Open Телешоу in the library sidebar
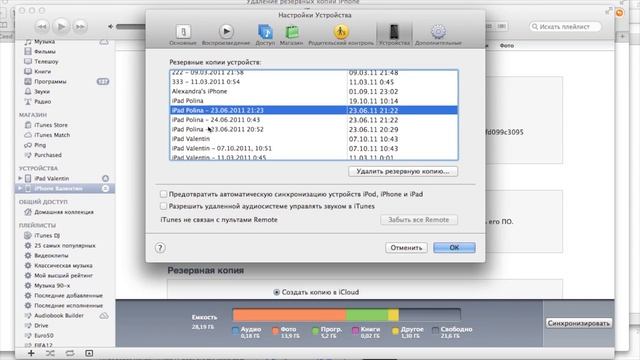This screenshot has height=360, width=640. click(x=46, y=62)
